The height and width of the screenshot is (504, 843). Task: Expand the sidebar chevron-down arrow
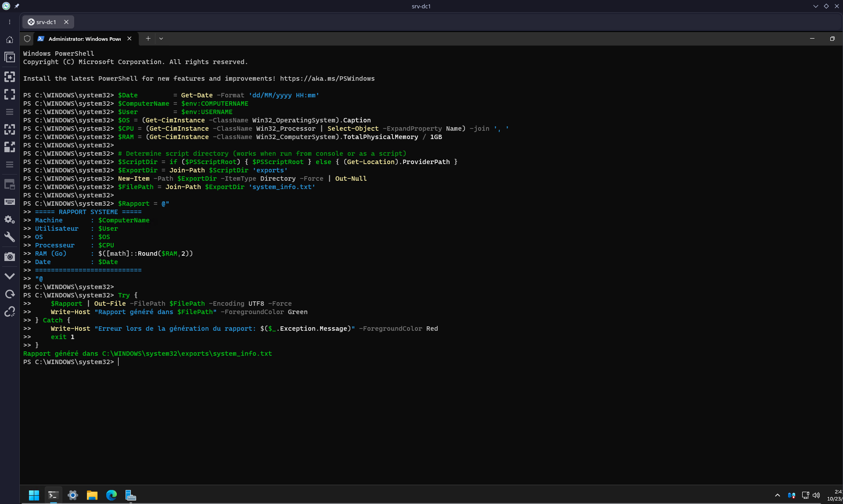click(10, 276)
